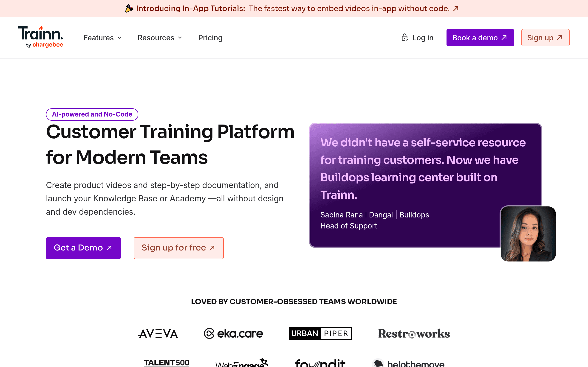Click the Talent500 logo
Viewport: 588px width, 367px height.
click(167, 363)
